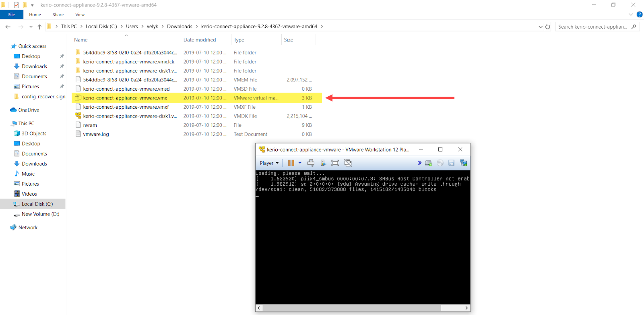
Task: Click the Properties quick access toolbar icon
Action: click(x=17, y=5)
